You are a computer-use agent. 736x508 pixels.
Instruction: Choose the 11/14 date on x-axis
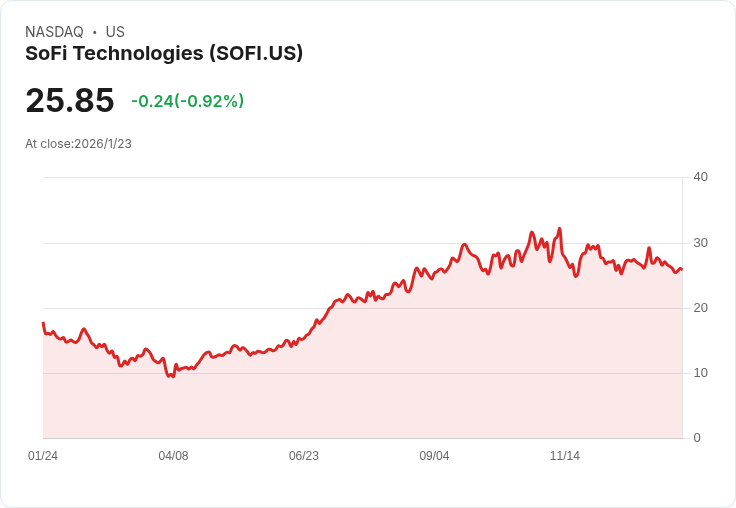tap(565, 456)
